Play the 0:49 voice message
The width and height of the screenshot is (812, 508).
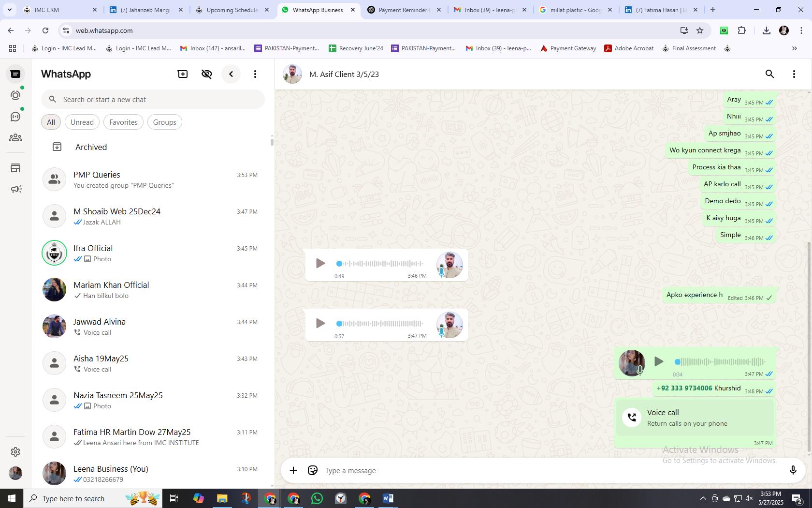[x=320, y=263]
